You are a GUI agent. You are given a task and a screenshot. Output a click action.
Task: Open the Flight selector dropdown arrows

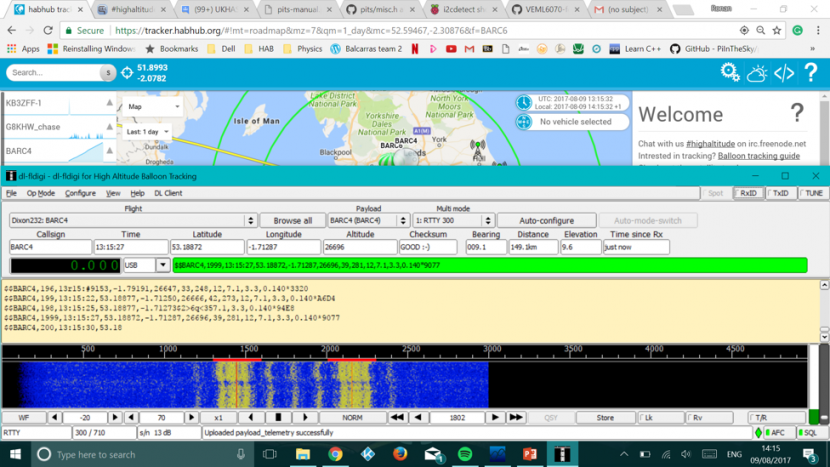tap(251, 220)
